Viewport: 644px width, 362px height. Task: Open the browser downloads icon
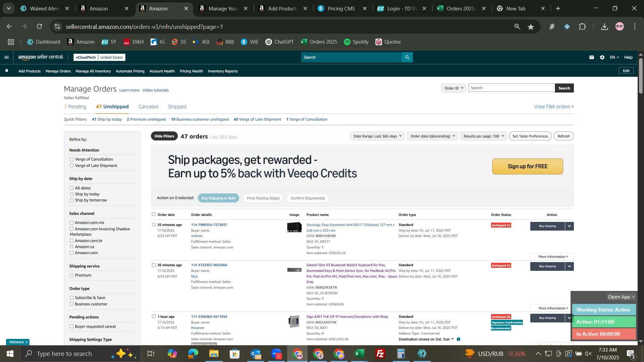[604, 26]
